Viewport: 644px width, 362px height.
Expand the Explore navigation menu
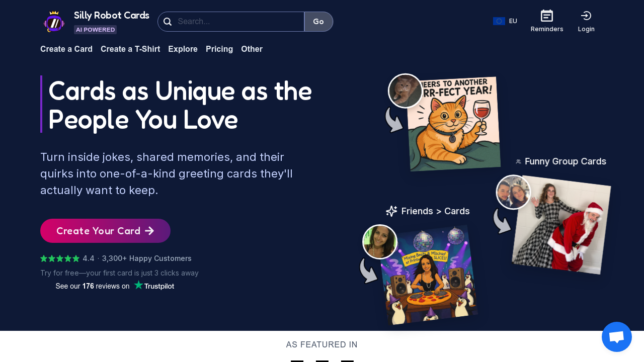[x=183, y=49]
